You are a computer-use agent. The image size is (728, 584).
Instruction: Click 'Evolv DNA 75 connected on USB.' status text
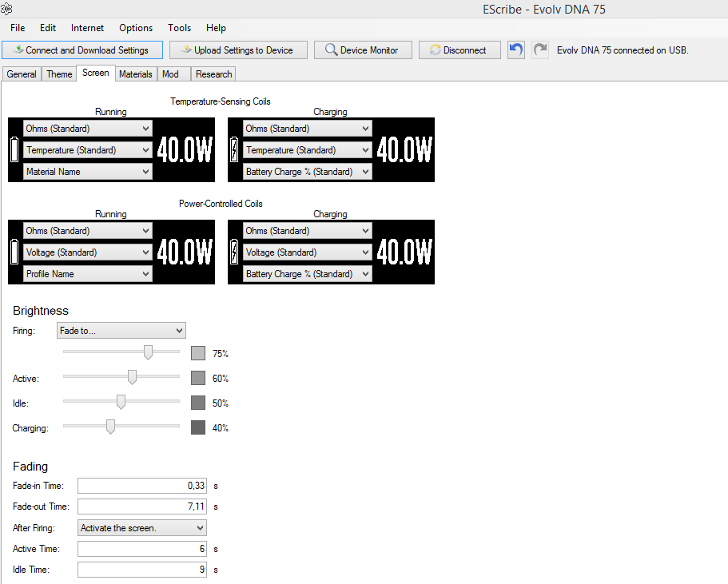pyautogui.click(x=623, y=50)
